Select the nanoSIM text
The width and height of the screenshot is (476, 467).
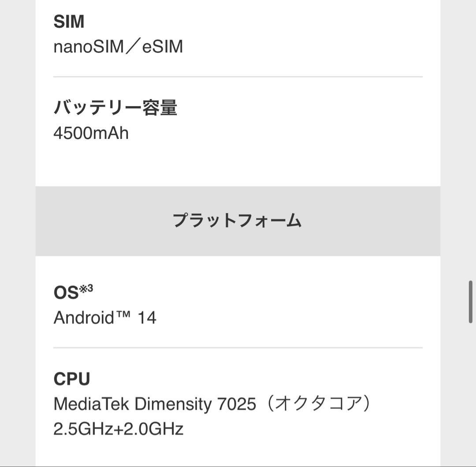88,47
